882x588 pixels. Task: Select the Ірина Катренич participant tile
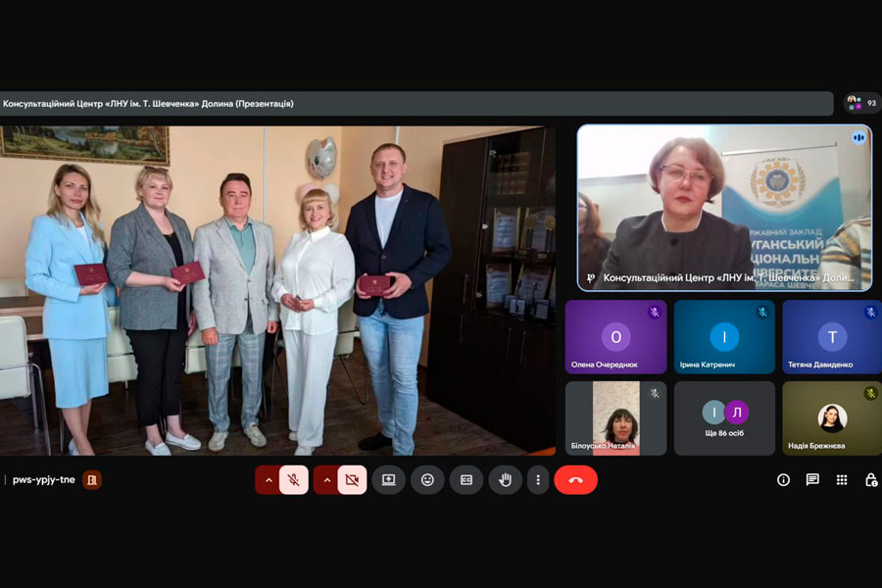coord(724,337)
